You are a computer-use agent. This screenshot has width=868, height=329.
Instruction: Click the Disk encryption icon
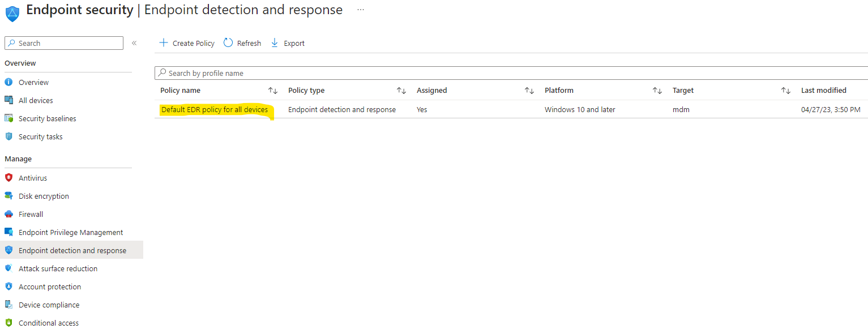(8, 196)
